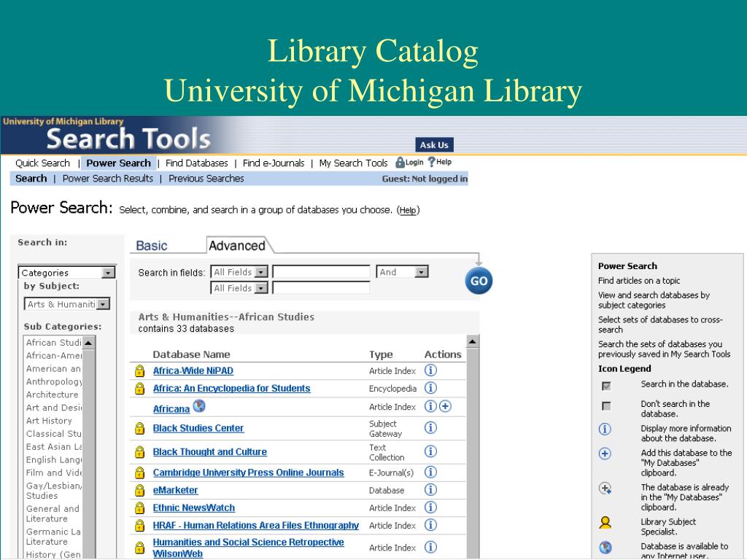Viewport: 747px width, 560px height.
Task: Open My Search Tools
Action: (354, 163)
